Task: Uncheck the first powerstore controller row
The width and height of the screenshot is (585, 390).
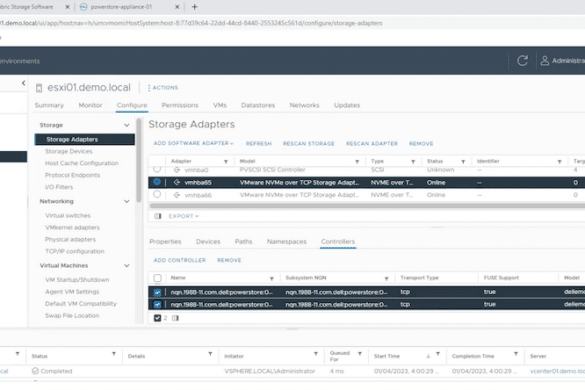Action: pos(157,292)
